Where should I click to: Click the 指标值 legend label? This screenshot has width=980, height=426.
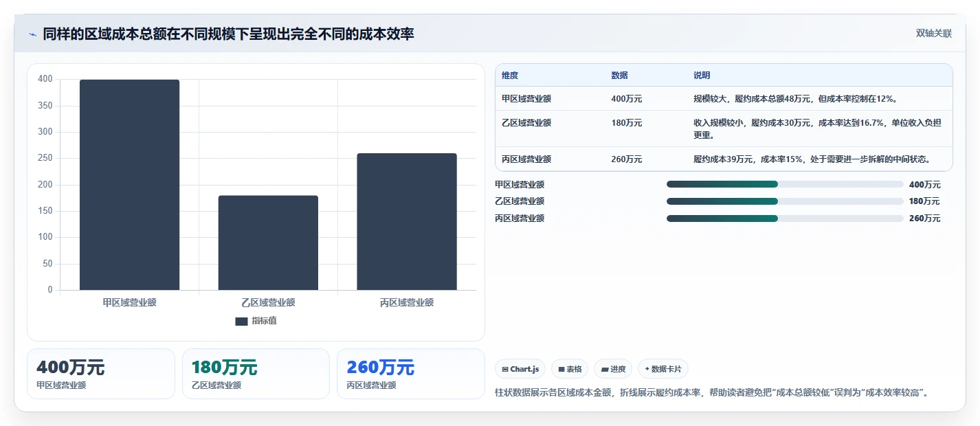pos(264,321)
